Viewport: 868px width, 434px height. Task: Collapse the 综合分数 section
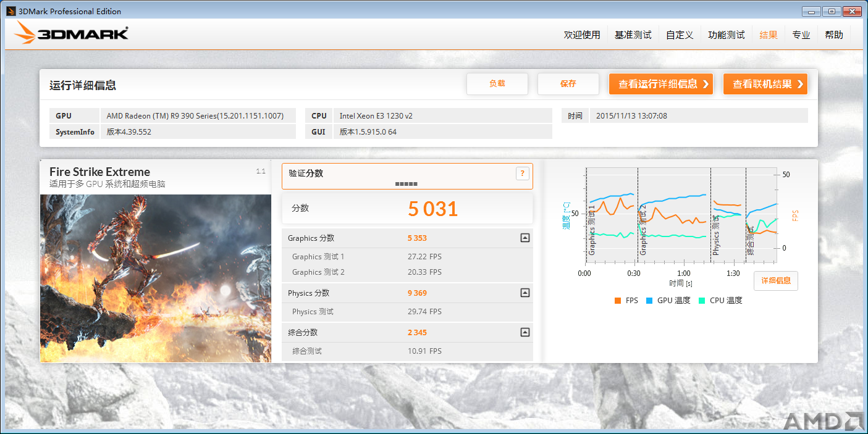[x=525, y=332]
